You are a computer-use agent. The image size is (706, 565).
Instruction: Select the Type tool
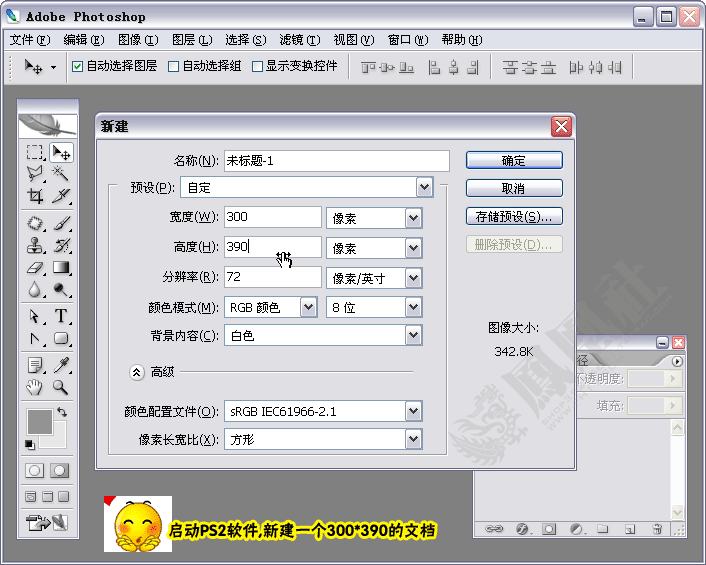61,316
